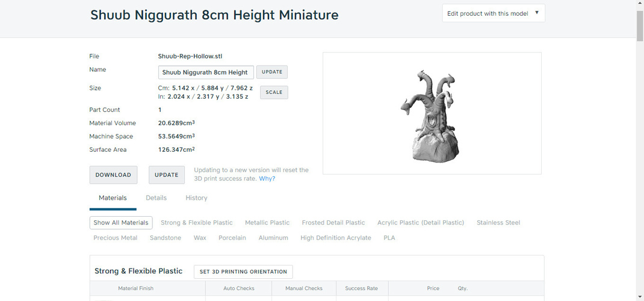
Task: Filter by Porcelain material
Action: (x=232, y=238)
